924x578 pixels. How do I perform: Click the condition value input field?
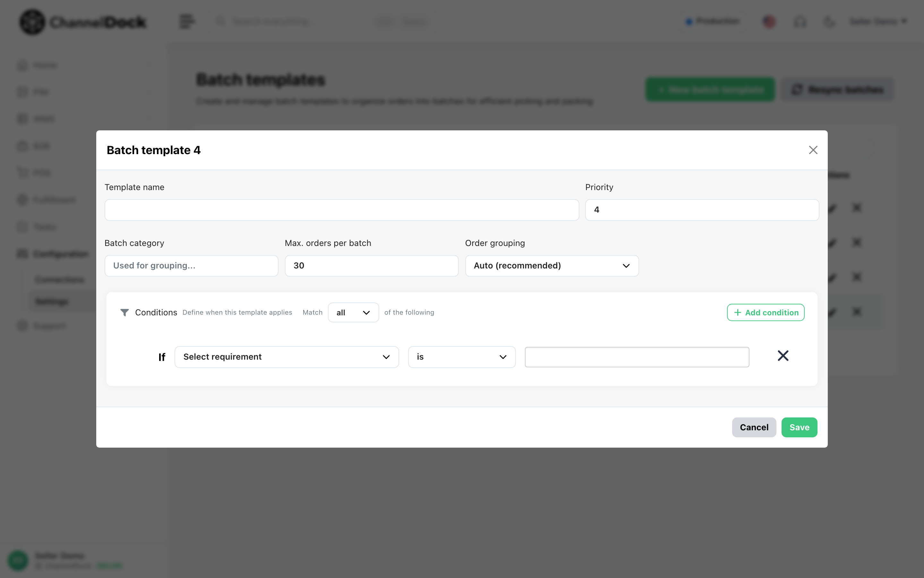(x=637, y=357)
